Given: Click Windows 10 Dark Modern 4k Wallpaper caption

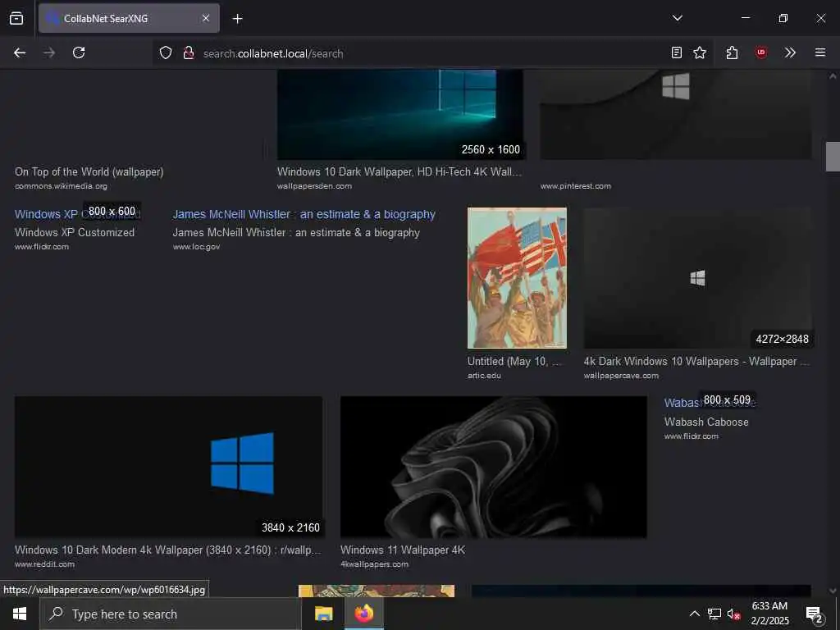Looking at the screenshot, I should click(167, 550).
